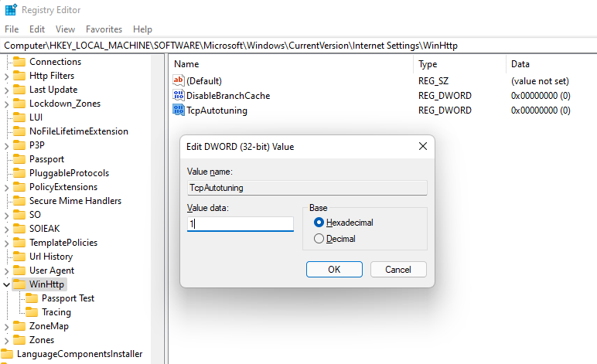The image size is (597, 364).
Task: Expand the Http Filters tree node
Action: coord(7,76)
